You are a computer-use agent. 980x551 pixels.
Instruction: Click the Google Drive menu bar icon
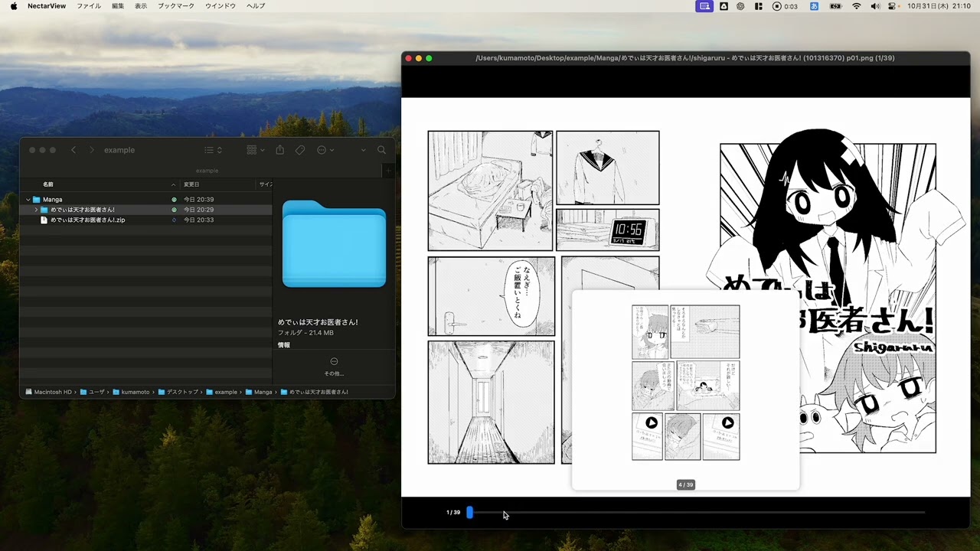(724, 6)
